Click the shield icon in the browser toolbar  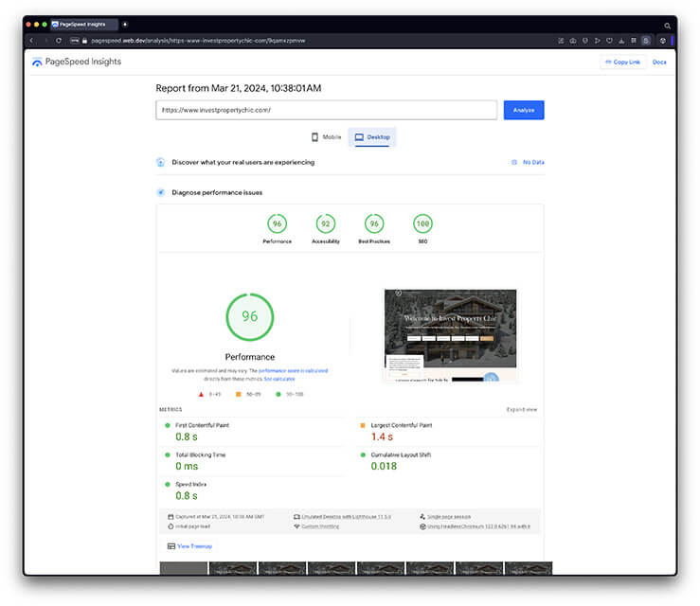click(585, 41)
